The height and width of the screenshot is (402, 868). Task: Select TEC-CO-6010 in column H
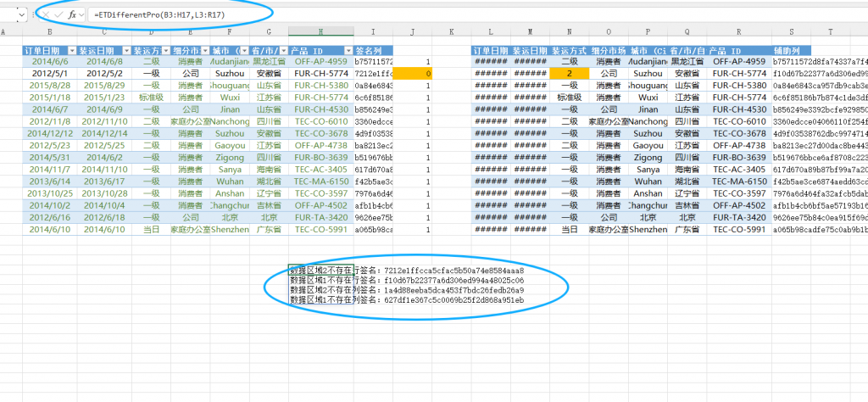[x=321, y=121]
